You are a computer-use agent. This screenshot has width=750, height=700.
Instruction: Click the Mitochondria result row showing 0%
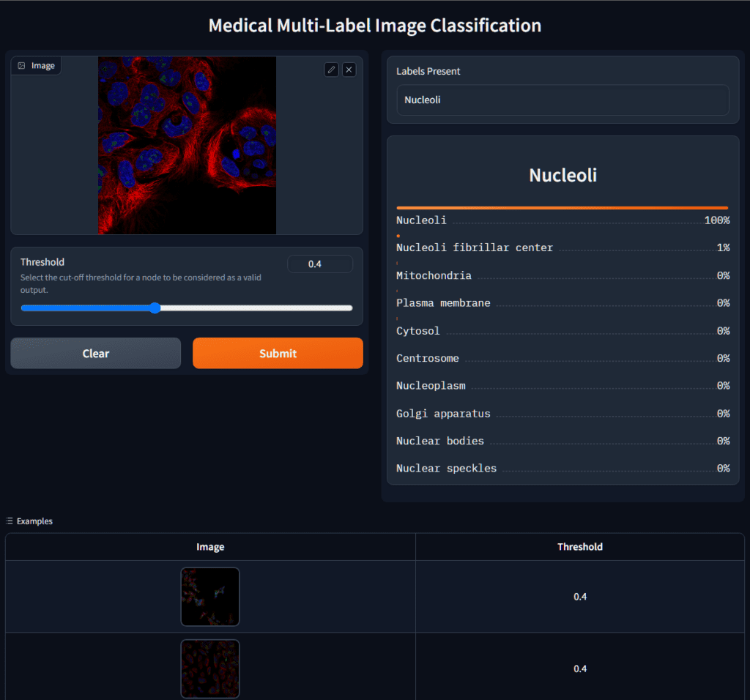click(x=562, y=275)
